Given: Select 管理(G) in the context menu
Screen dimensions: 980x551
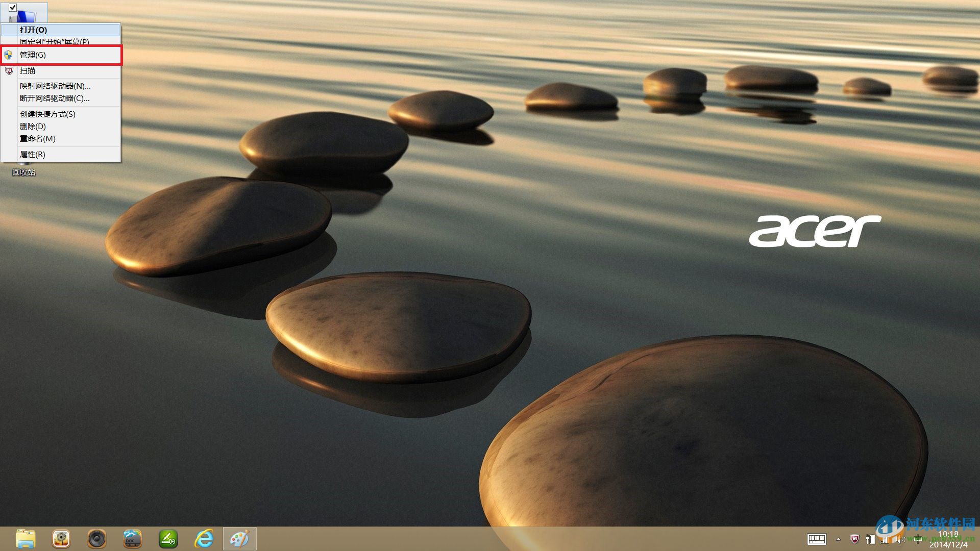Looking at the screenshot, I should 33,55.
